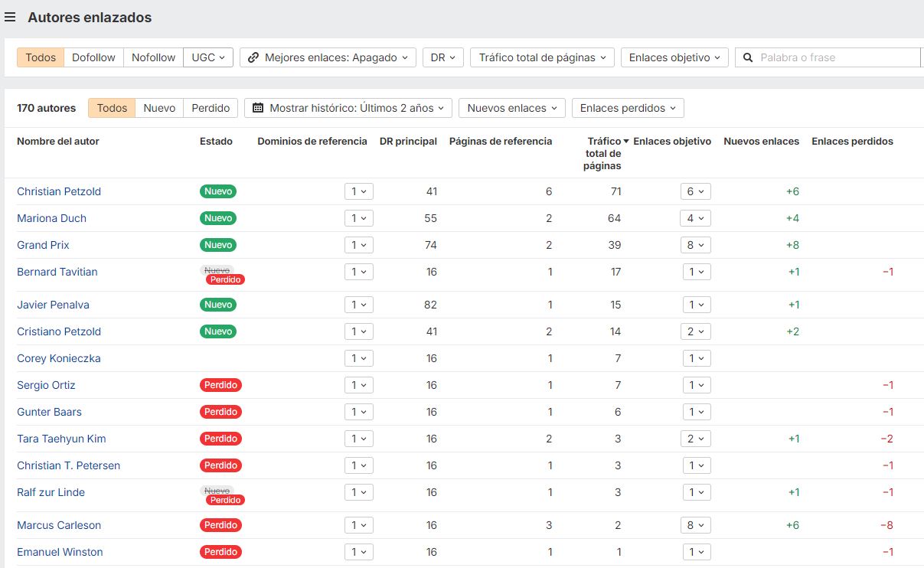Open the Tráfico total de páginas filter
924x568 pixels.
(x=541, y=57)
